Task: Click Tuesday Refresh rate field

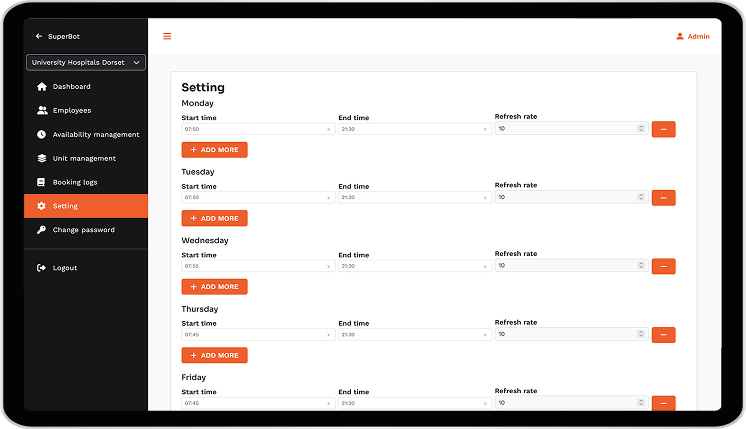Action: pos(571,197)
